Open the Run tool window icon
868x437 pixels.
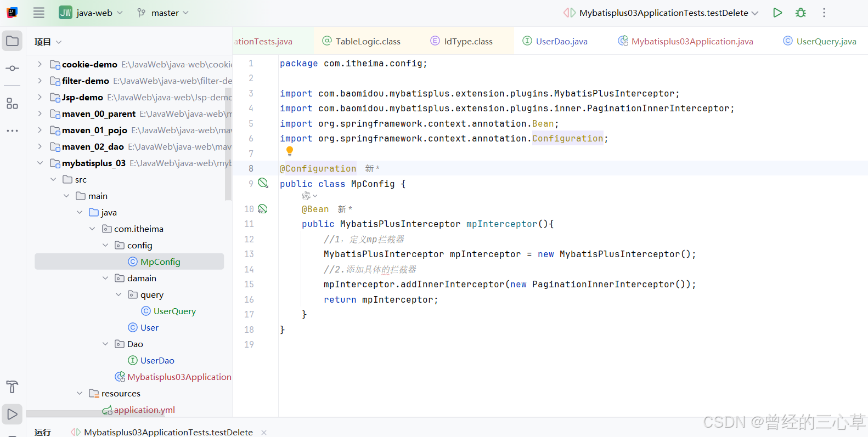[12, 415]
